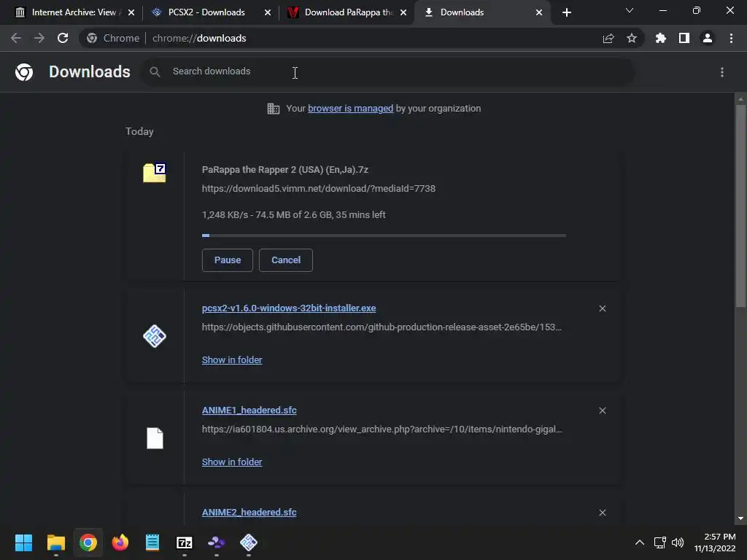The height and width of the screenshot is (560, 747).
Task: Expand the tab search dropdown arrow
Action: click(x=630, y=10)
